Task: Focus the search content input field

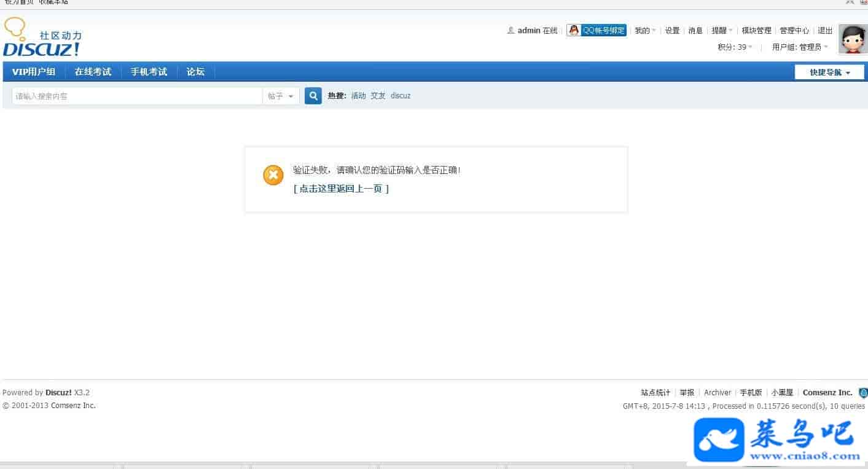Action: coord(136,96)
